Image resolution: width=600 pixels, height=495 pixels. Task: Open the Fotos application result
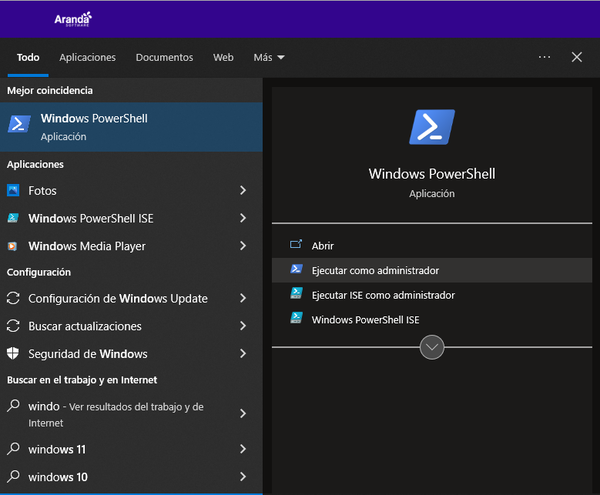[x=131, y=190]
